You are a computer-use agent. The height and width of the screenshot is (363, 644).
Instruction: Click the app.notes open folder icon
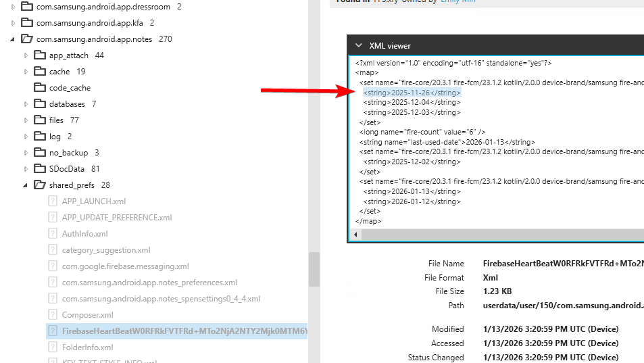[x=27, y=39]
